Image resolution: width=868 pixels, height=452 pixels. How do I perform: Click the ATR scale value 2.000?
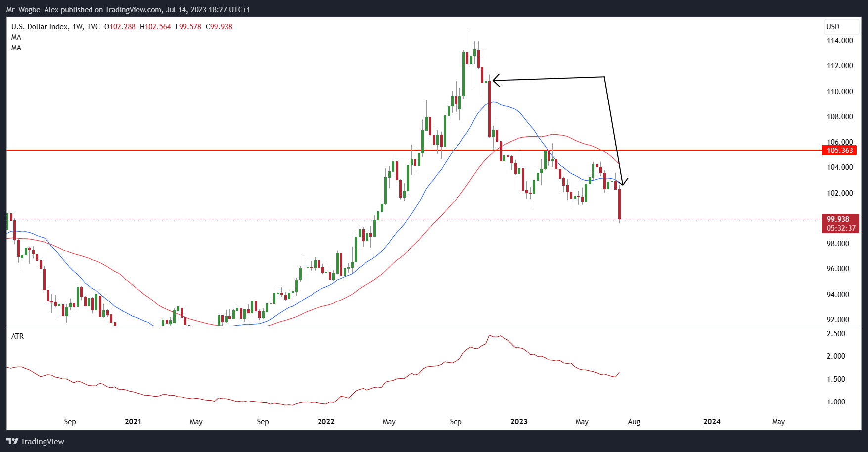836,356
